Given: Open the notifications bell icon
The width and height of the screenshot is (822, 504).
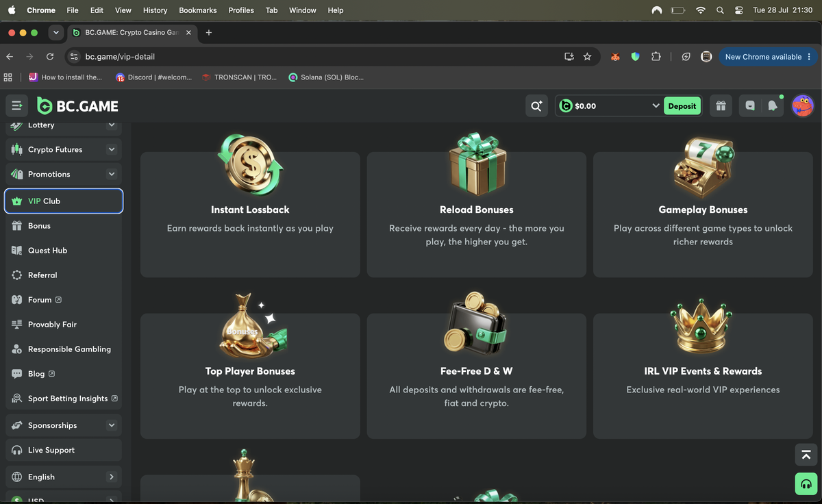Looking at the screenshot, I should click(773, 106).
